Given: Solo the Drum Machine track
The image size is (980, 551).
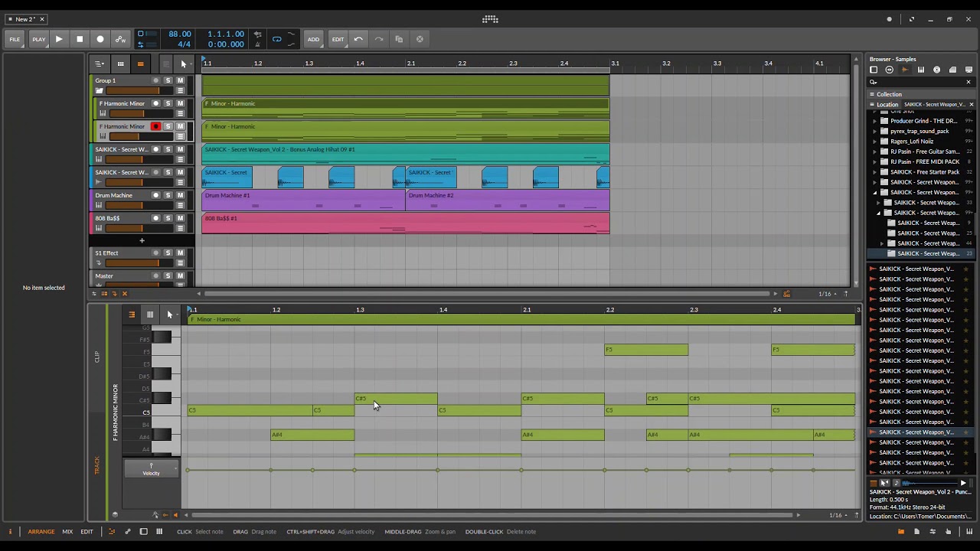Looking at the screenshot, I should 168,195.
